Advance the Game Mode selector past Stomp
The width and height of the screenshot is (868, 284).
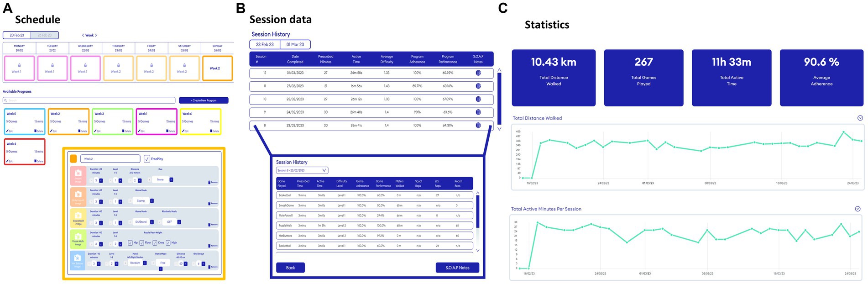[152, 201]
